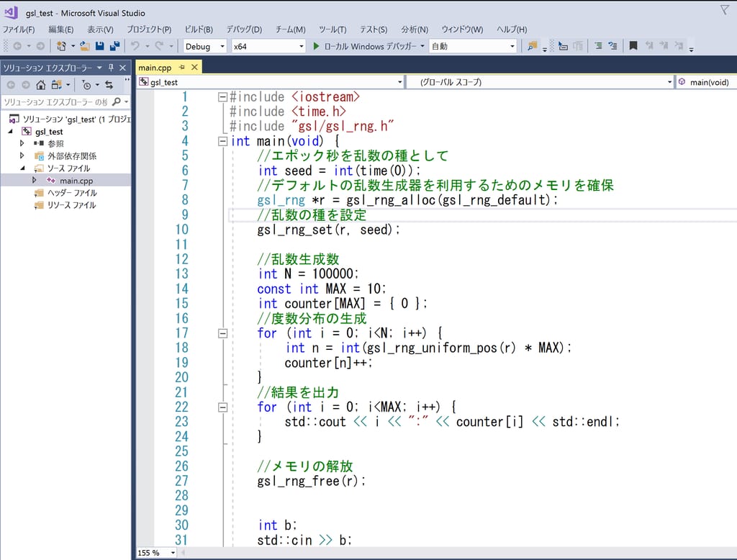Select main.cpp in Solution Explorer
737x560 pixels.
point(76,181)
